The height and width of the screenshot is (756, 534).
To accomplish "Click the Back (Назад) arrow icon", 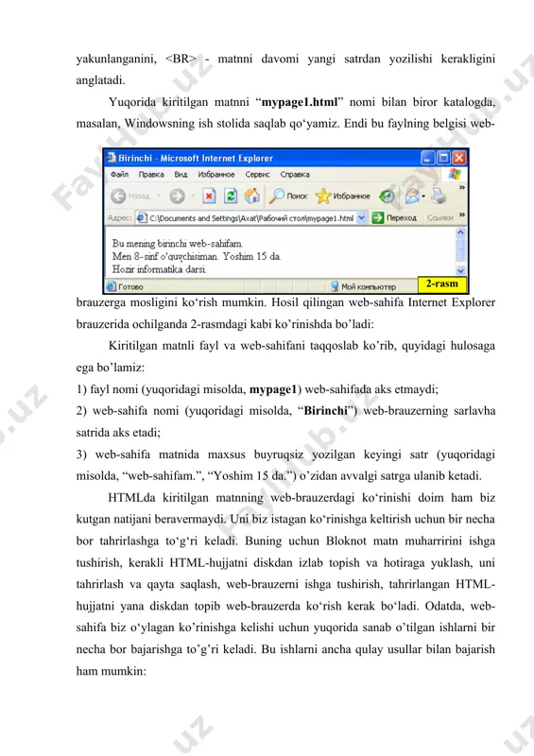I will pyautogui.click(x=118, y=196).
